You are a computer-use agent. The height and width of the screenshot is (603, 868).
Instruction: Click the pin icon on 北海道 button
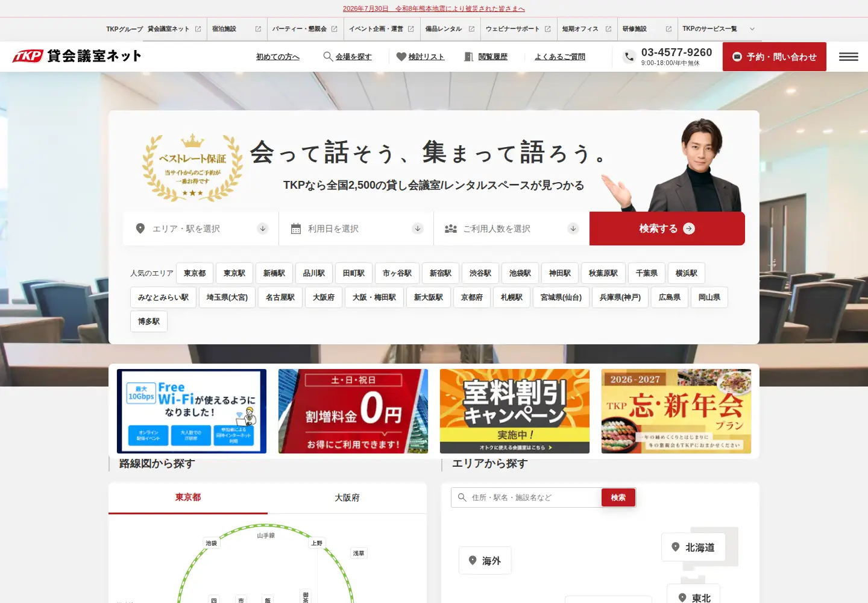click(x=676, y=547)
